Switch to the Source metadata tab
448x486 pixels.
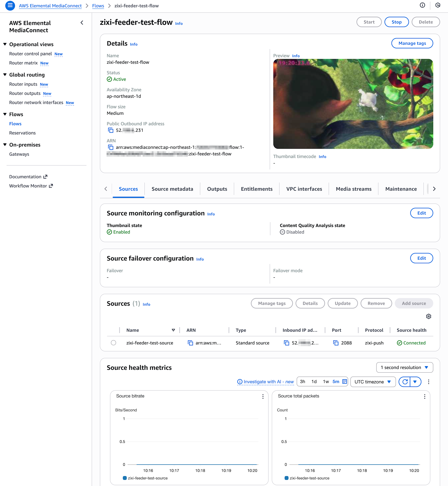point(172,189)
